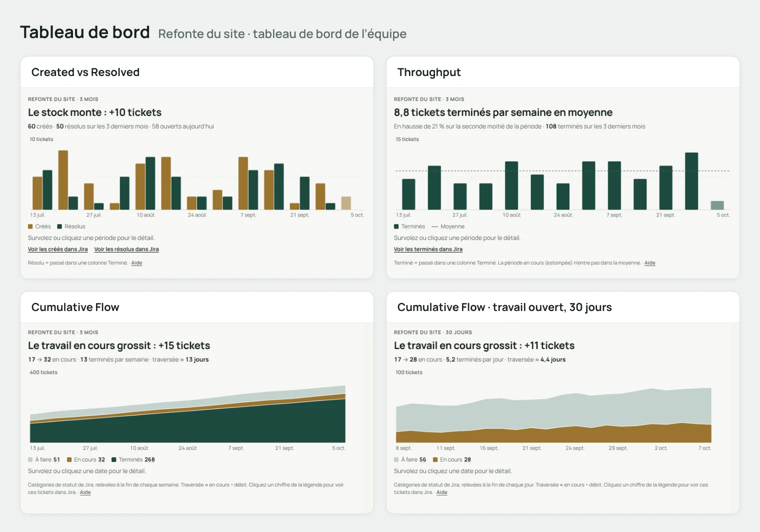Image resolution: width=760 pixels, height=532 pixels.
Task: Open Aide link in the Throughput card
Action: click(x=650, y=263)
